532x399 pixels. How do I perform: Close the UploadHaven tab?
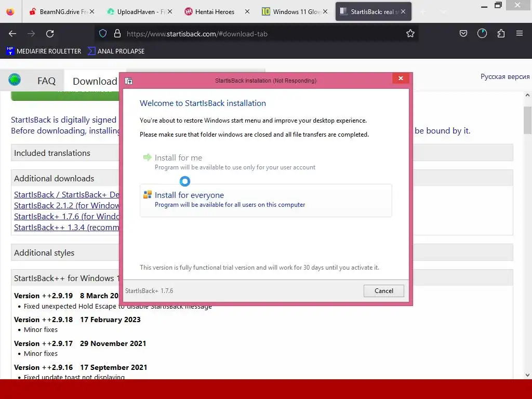pyautogui.click(x=170, y=11)
